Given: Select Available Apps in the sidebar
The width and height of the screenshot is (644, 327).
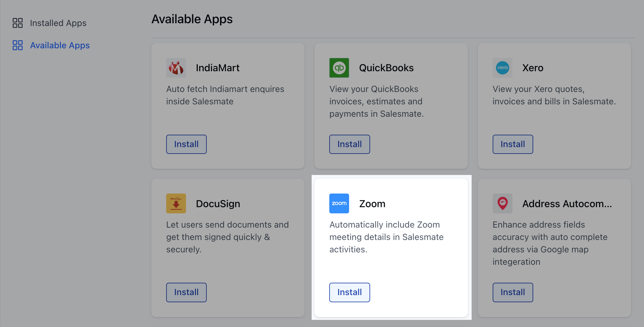Looking at the screenshot, I should 51,45.
